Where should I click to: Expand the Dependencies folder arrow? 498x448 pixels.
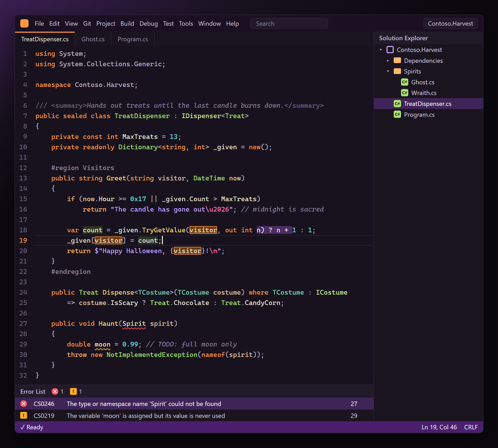[388, 60]
